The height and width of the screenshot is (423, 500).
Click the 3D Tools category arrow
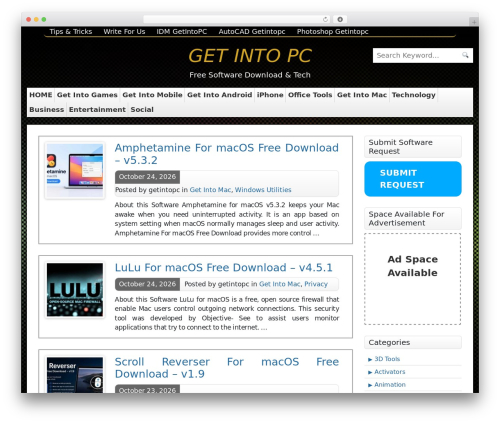(370, 359)
